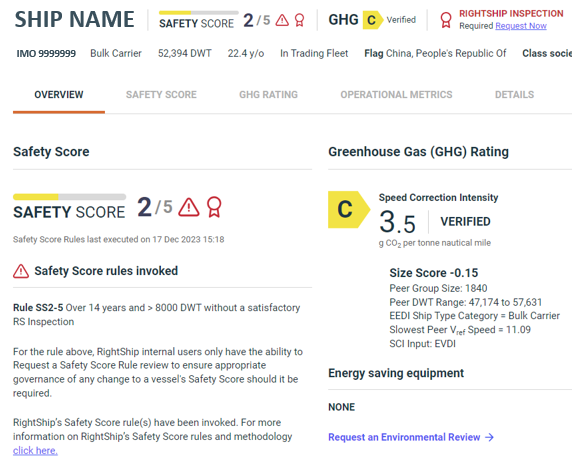
Task: Click the 22.4 y/o age value
Action: (246, 53)
